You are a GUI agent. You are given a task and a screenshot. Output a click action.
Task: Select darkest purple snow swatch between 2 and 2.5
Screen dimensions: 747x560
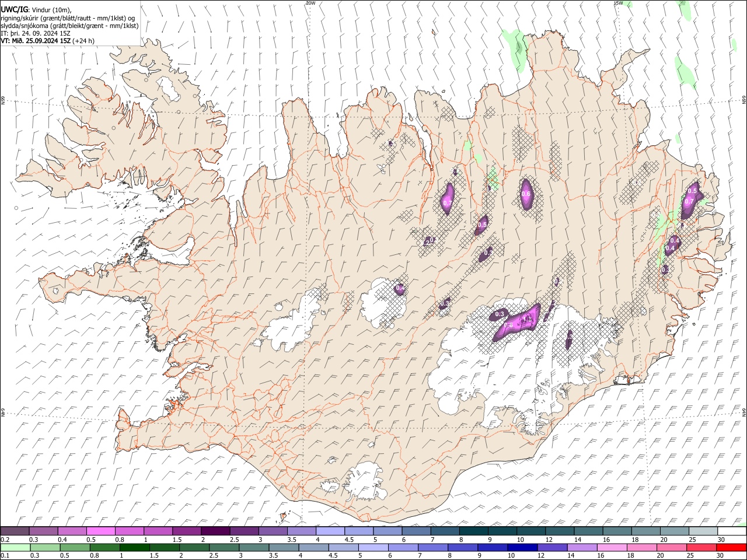(x=215, y=531)
